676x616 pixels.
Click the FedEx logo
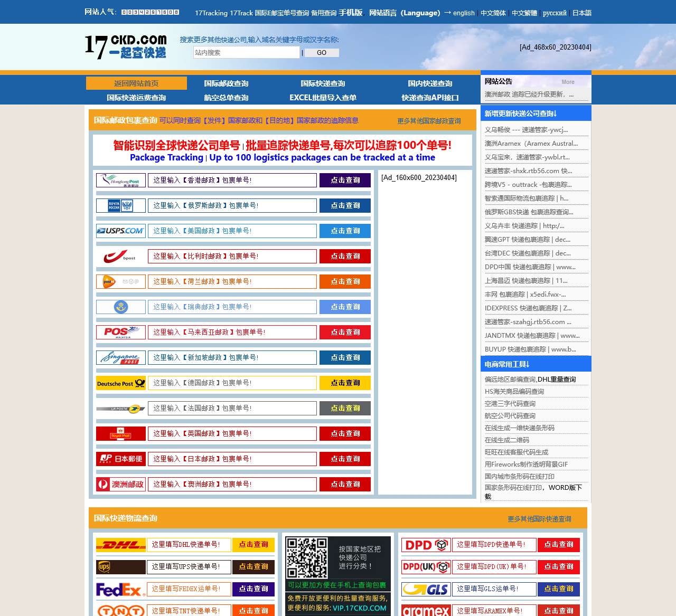[121, 589]
